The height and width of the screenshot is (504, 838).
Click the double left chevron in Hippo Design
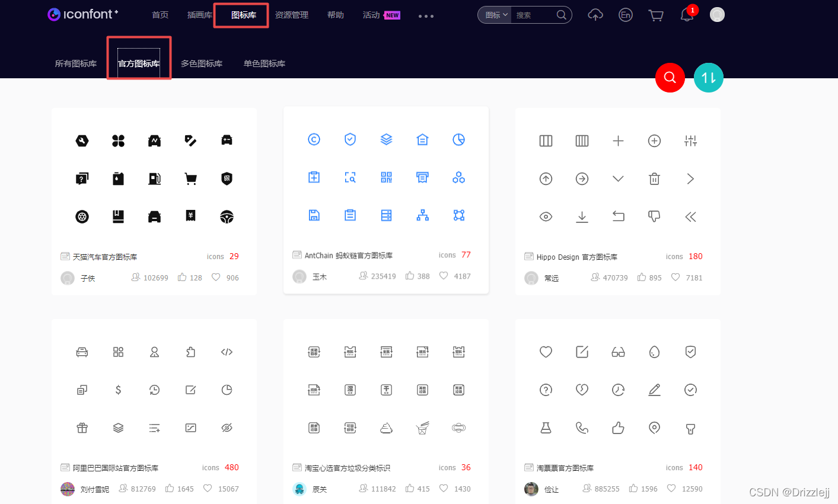690,216
